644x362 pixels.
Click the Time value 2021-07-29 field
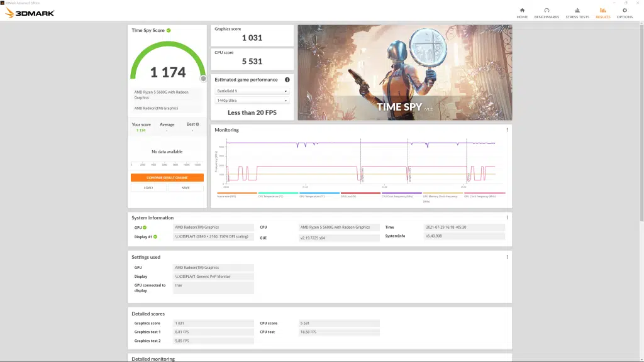coord(464,228)
